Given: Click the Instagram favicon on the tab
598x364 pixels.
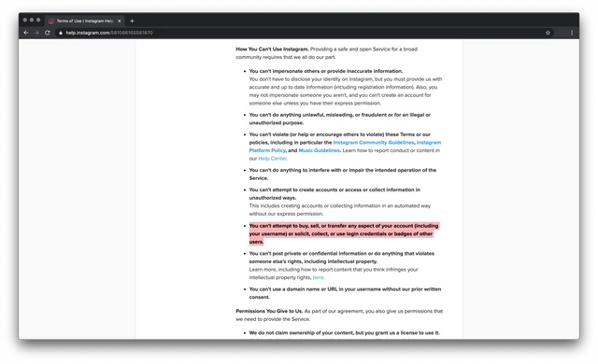Looking at the screenshot, I should point(51,21).
